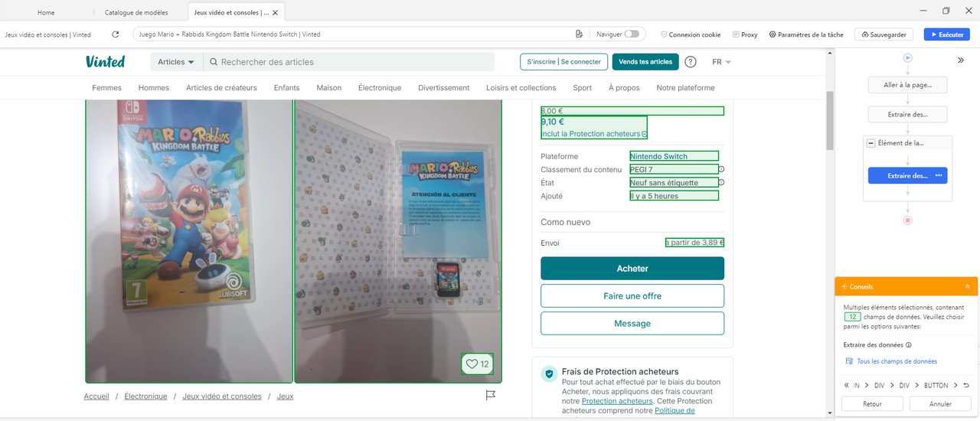Click Tous les champs de données link
The width and height of the screenshot is (980, 421).
pyautogui.click(x=897, y=361)
